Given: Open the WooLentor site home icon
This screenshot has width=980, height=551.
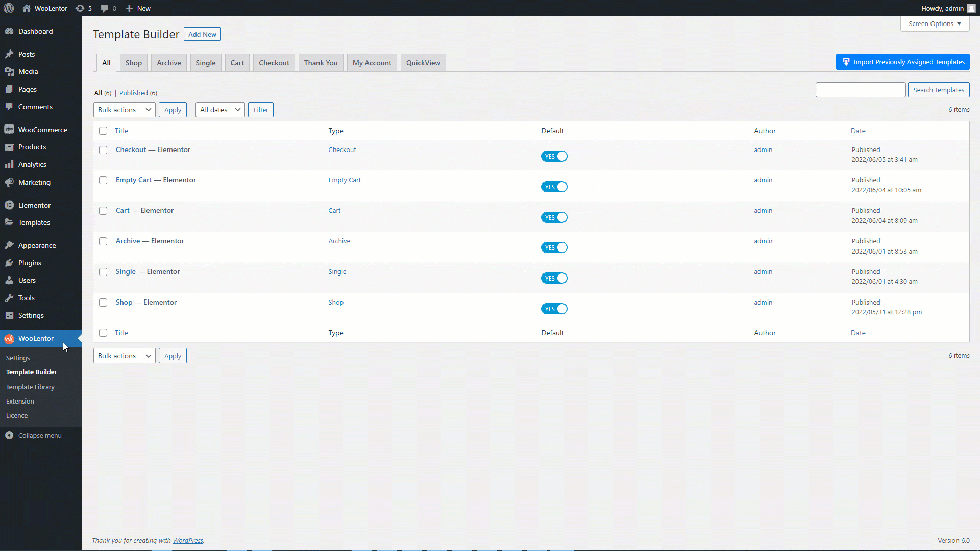Looking at the screenshot, I should [x=27, y=8].
